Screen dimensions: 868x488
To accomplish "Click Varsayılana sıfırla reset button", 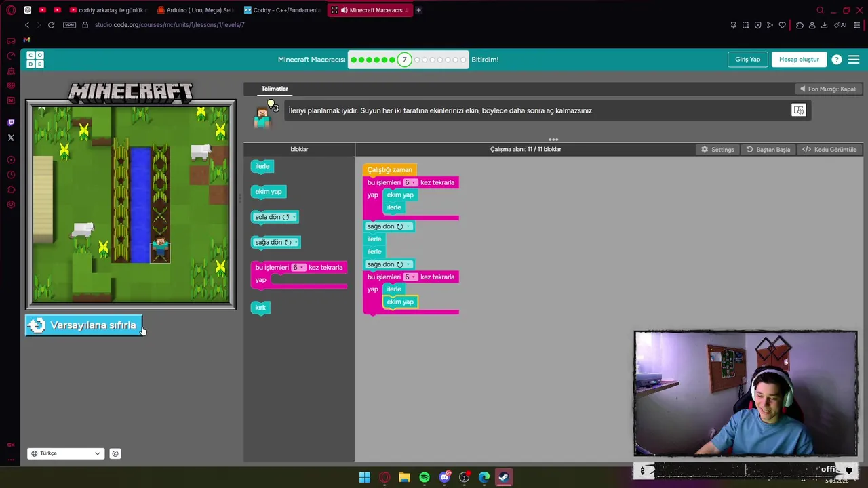I will (x=84, y=325).
